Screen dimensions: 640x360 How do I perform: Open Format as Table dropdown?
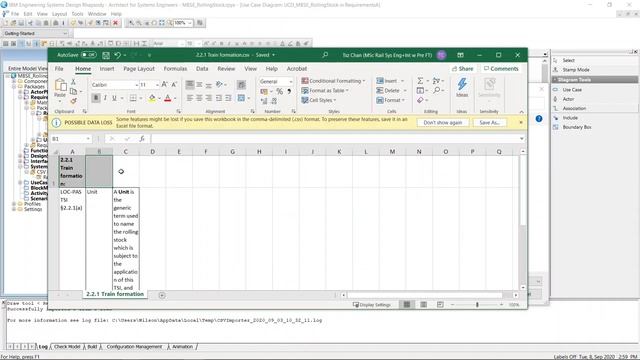pyautogui.click(x=325, y=90)
